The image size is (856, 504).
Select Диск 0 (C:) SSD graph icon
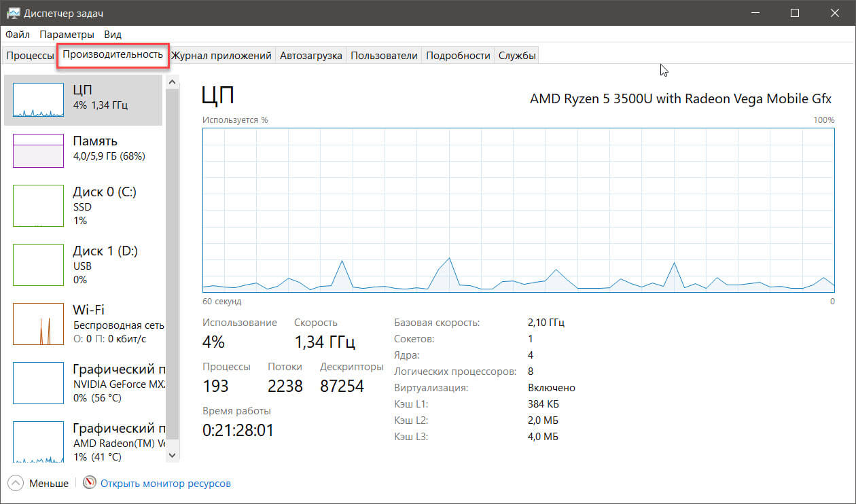click(38, 206)
